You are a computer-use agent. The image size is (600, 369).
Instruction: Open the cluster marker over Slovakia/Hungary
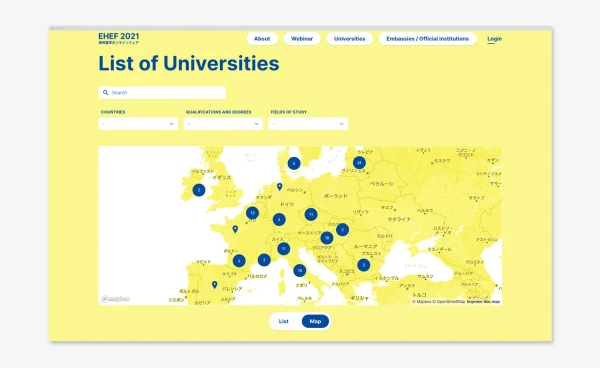(342, 230)
